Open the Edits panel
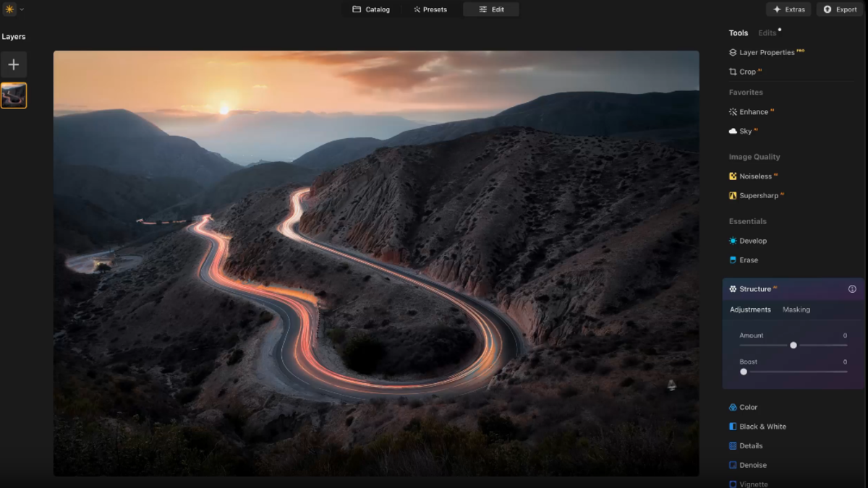Screen dimensions: 868x488 point(765,33)
